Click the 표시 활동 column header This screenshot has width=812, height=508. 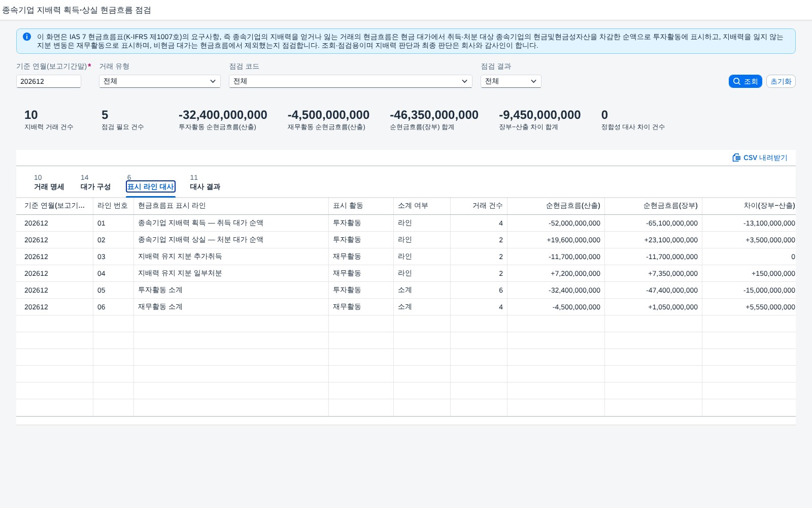pyautogui.click(x=361, y=206)
